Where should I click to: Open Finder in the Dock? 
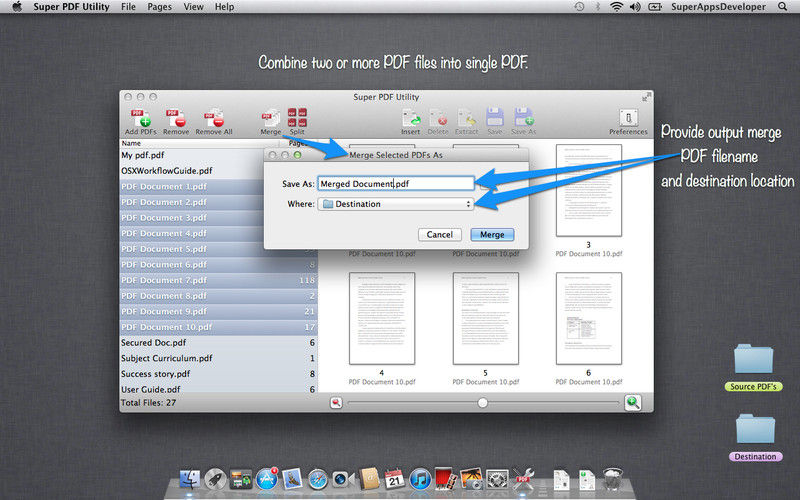coord(190,480)
